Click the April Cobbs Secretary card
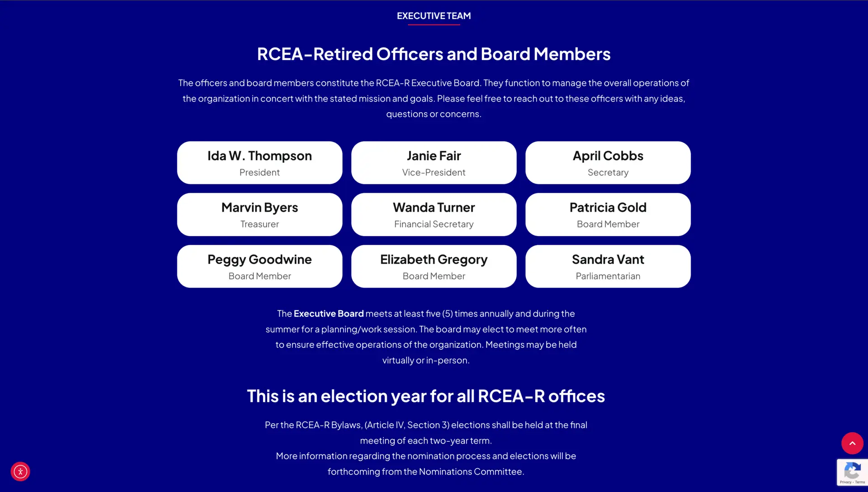Viewport: 868px width, 492px height. point(608,163)
